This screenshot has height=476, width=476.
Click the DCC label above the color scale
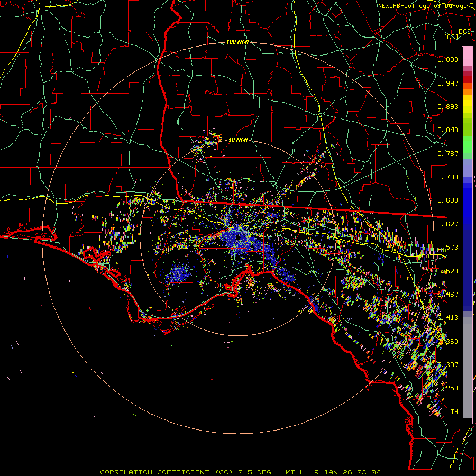464,32
